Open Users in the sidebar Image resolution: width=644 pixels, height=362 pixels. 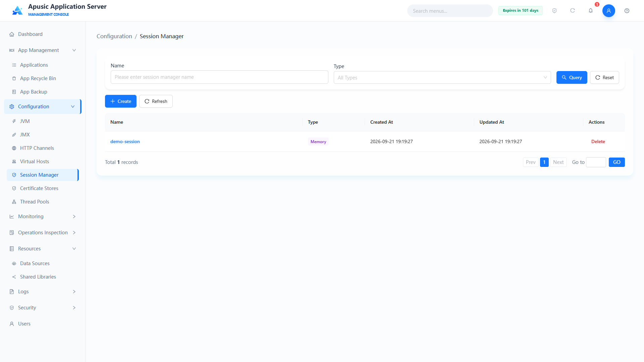[x=43, y=324]
